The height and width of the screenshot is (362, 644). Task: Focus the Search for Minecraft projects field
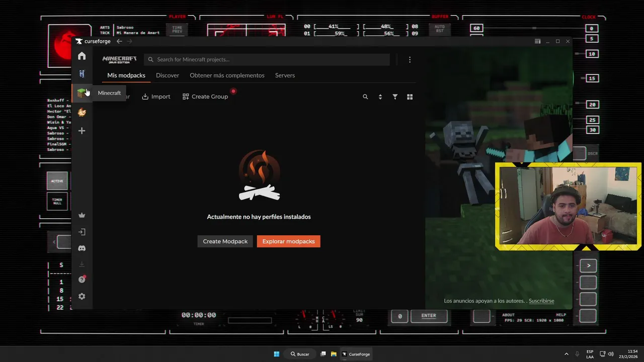[x=267, y=59]
